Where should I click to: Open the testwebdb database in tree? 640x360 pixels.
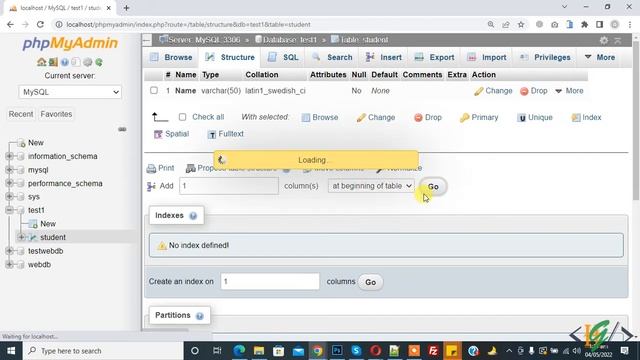[x=45, y=251]
